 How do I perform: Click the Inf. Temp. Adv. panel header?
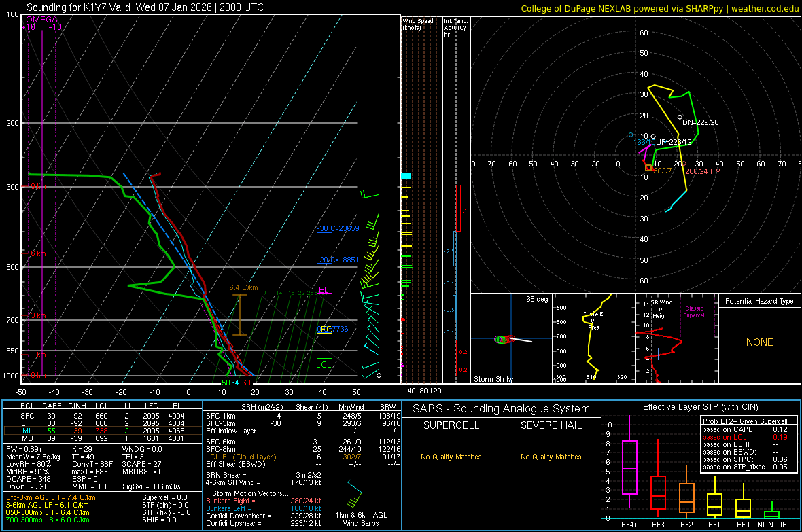(x=455, y=28)
